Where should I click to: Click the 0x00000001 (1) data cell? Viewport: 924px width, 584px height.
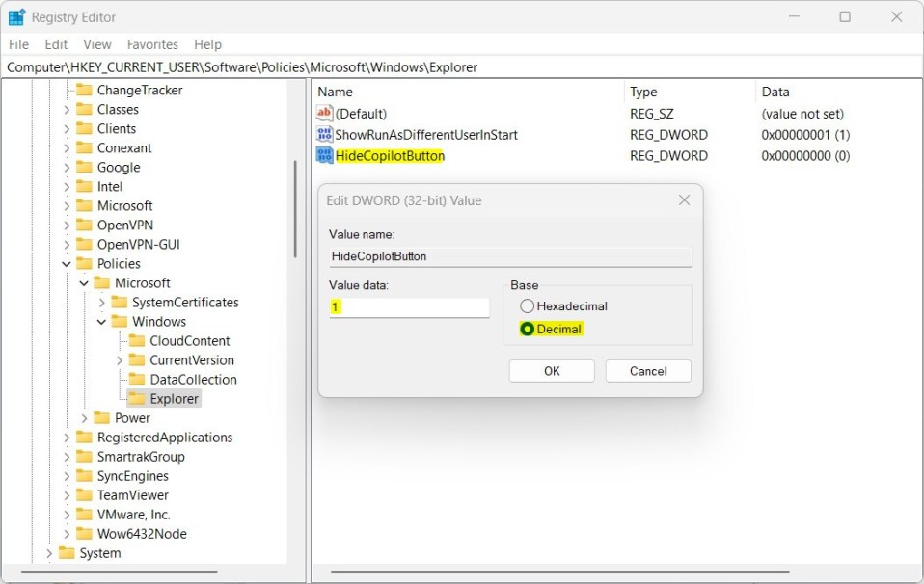(805, 135)
